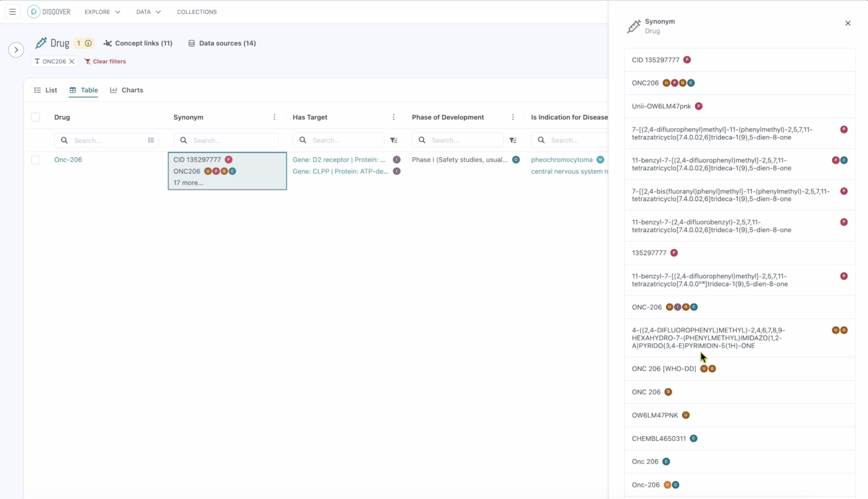Close the Synonym side panel
This screenshot has height=499, width=868.
[x=848, y=23]
